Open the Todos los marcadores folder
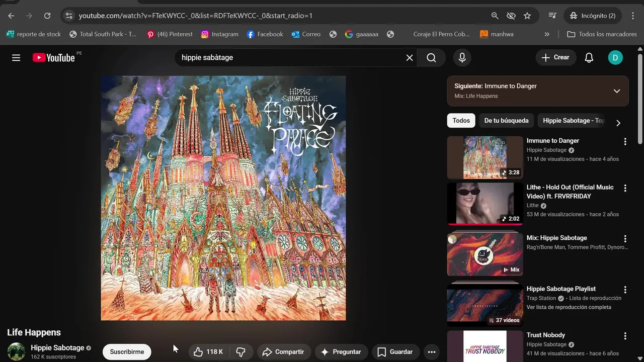This screenshot has width=644, height=362. pyautogui.click(x=602, y=34)
